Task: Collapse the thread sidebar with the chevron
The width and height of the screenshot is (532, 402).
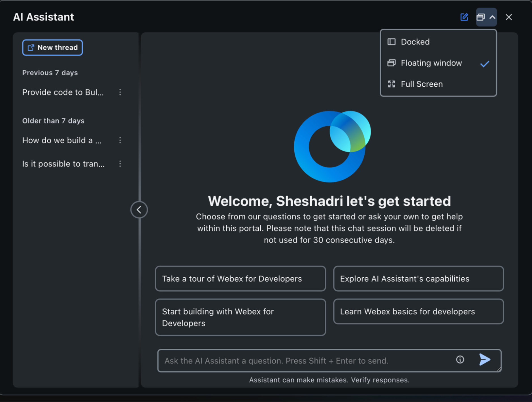Action: click(x=139, y=210)
